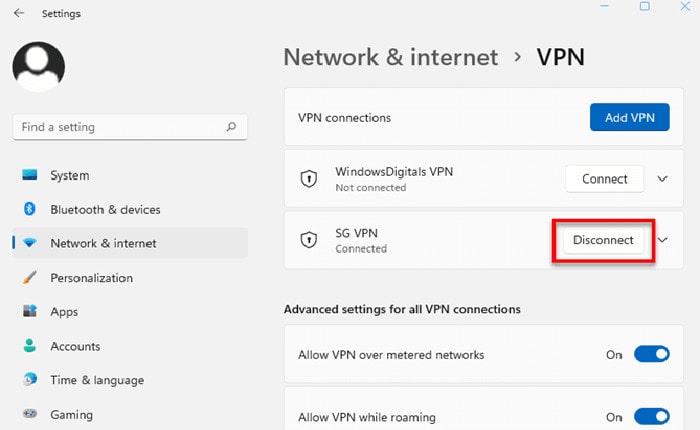Click the Find a setting search box

click(130, 127)
